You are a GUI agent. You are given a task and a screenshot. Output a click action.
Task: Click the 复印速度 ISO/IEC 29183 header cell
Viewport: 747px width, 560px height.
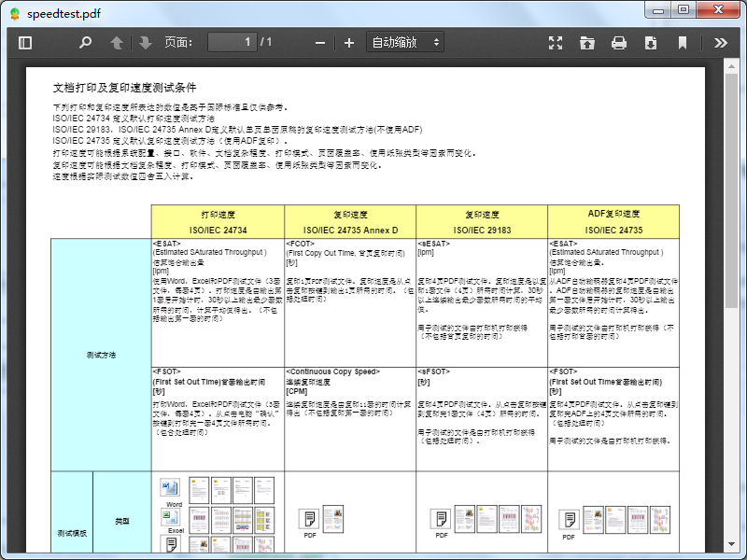[x=482, y=222]
